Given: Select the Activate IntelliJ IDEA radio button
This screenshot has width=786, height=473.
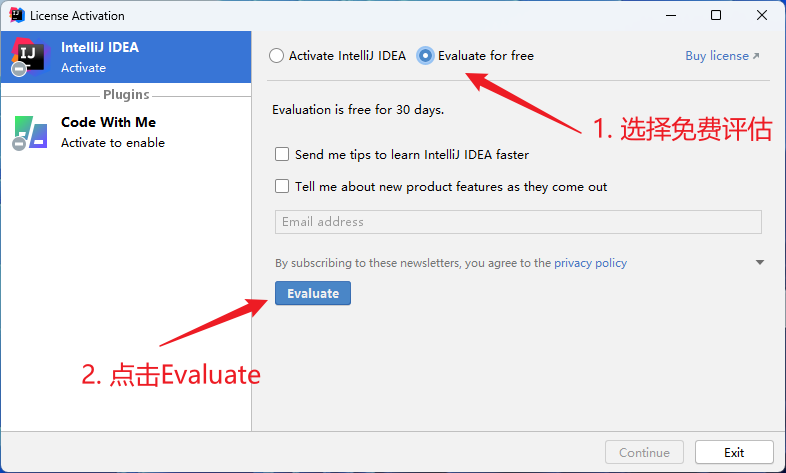Looking at the screenshot, I should (x=276, y=56).
